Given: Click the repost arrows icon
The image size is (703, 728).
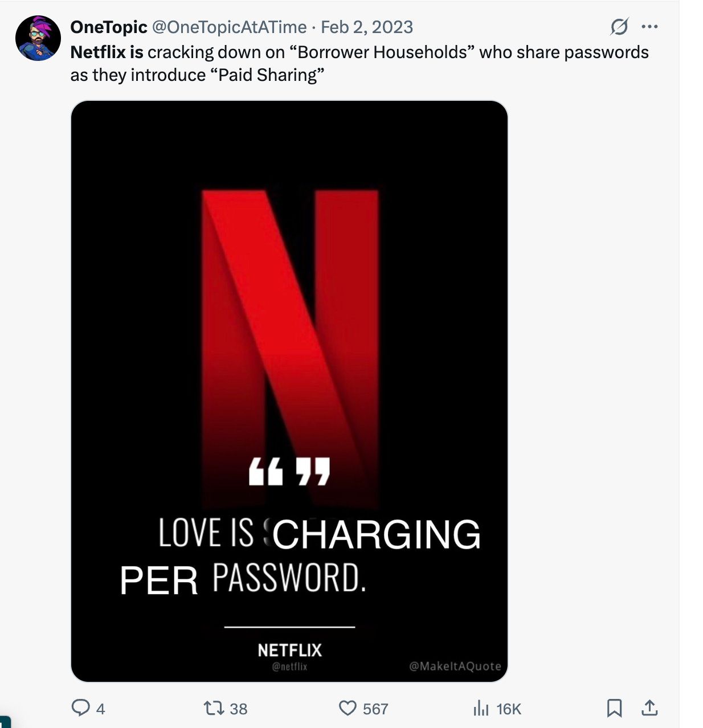Looking at the screenshot, I should 214,708.
